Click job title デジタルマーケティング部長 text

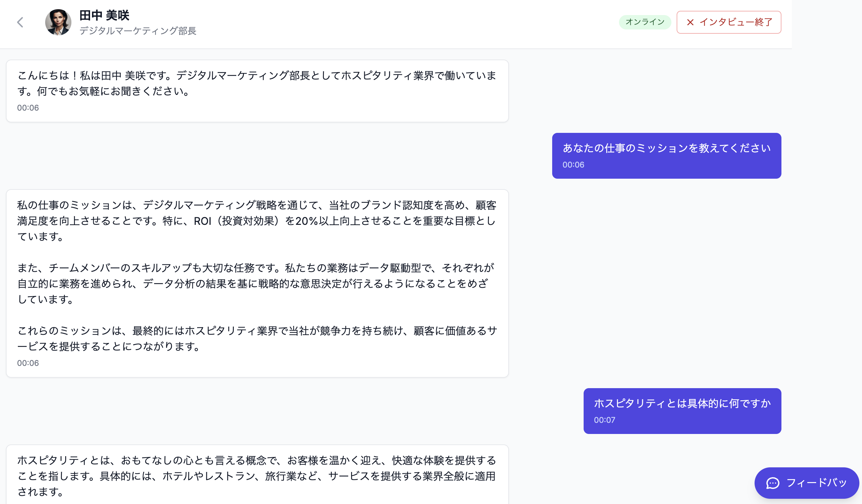(138, 31)
